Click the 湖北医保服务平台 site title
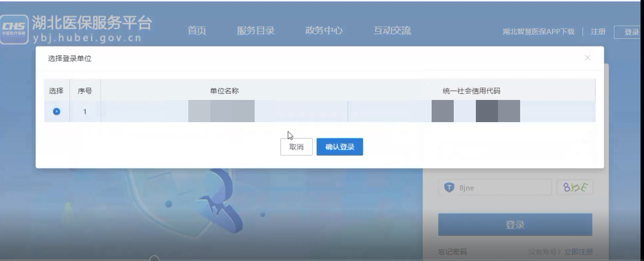Viewport: 644px width, 261px height. (x=92, y=23)
